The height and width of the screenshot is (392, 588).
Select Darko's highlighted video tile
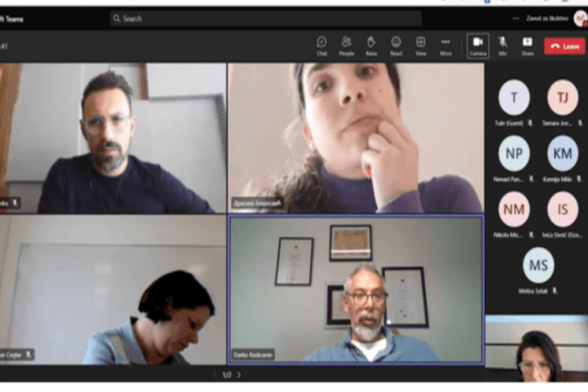pos(356,290)
